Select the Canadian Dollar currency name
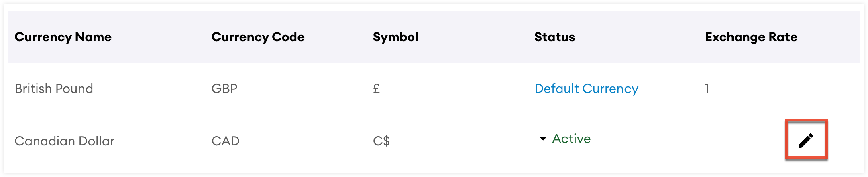Screen dimensions: 868x177 pyautogui.click(x=65, y=141)
